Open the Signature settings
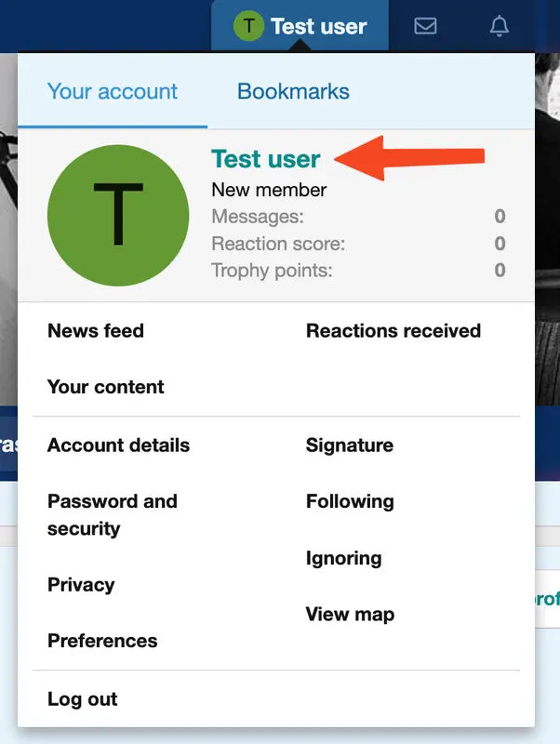This screenshot has height=744, width=560. (350, 445)
